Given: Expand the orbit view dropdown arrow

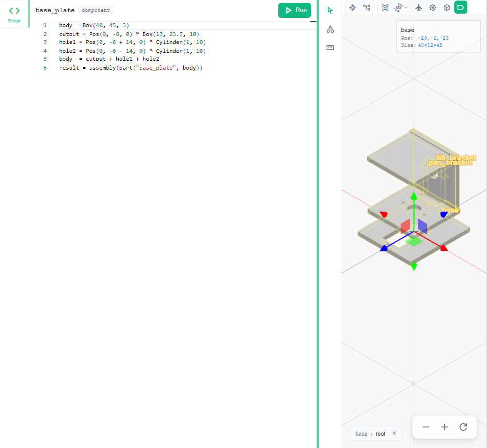Looking at the screenshot, I should coord(406,7).
